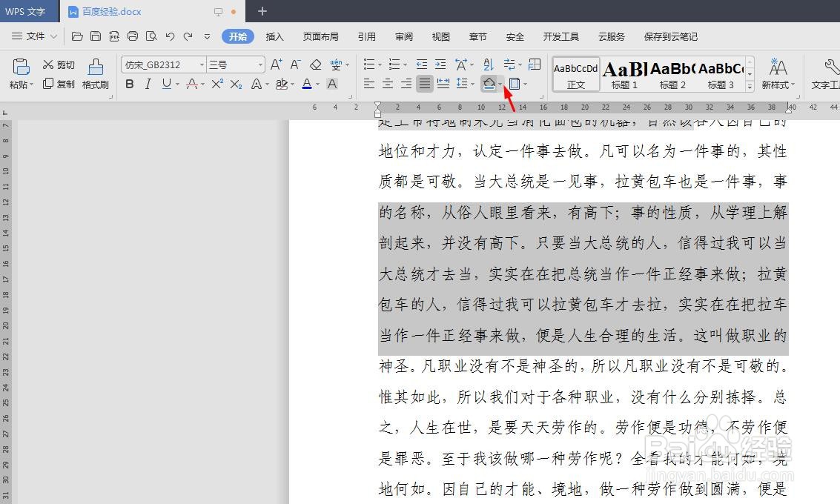Open the 仿宋_GB2312 font dropdown

click(x=201, y=64)
